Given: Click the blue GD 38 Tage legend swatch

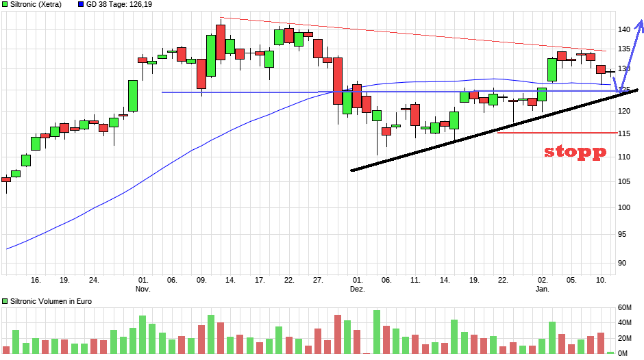Looking at the screenshot, I should tap(81, 5).
